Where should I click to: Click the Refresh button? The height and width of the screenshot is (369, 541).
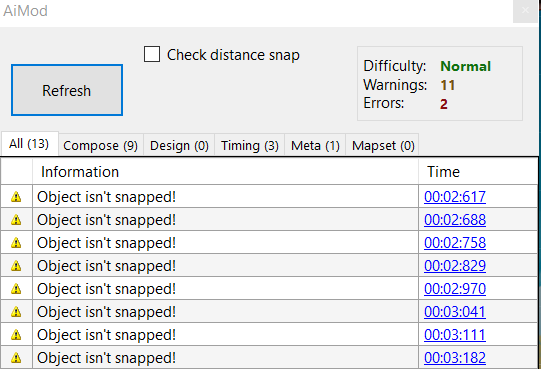pyautogui.click(x=67, y=90)
